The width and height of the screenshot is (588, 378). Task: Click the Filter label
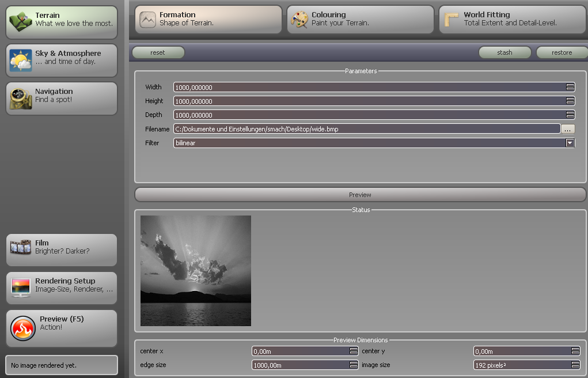pyautogui.click(x=152, y=143)
